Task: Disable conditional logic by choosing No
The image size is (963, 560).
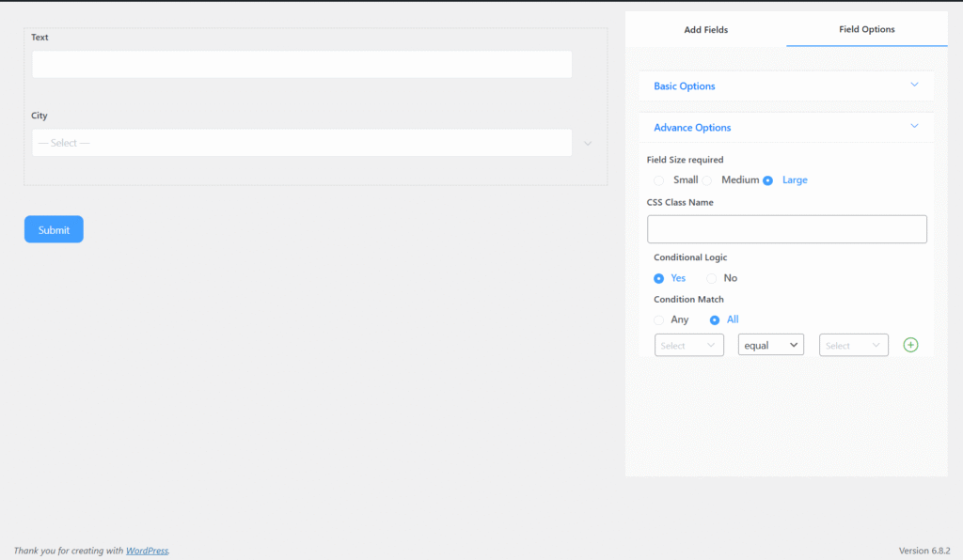Action: 712,278
